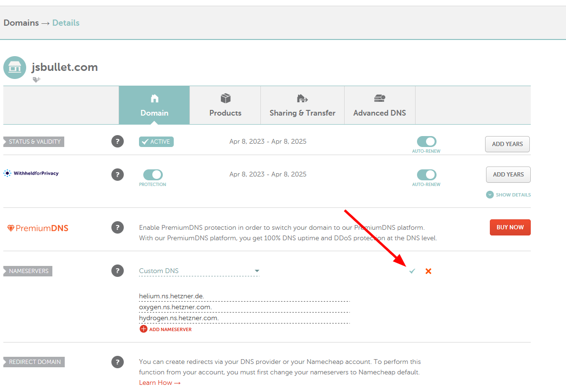Click the help icon next to STATUS & VALIDITY
This screenshot has width=566, height=392.
118,141
